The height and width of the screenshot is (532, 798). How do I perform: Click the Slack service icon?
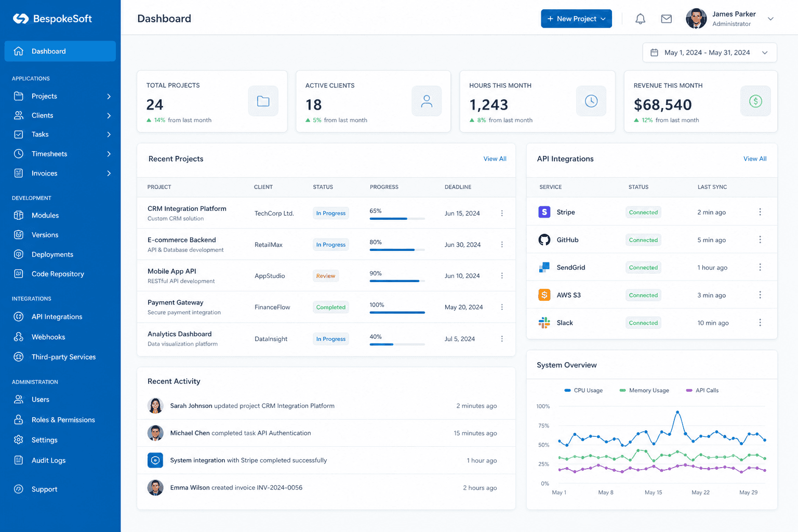point(544,323)
